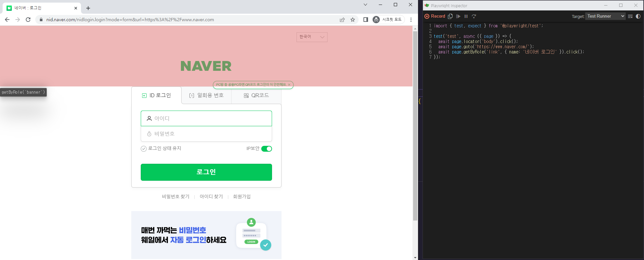Resume script with play icon in Inspector
Viewport: 644px width, 260px height.
pos(458,16)
